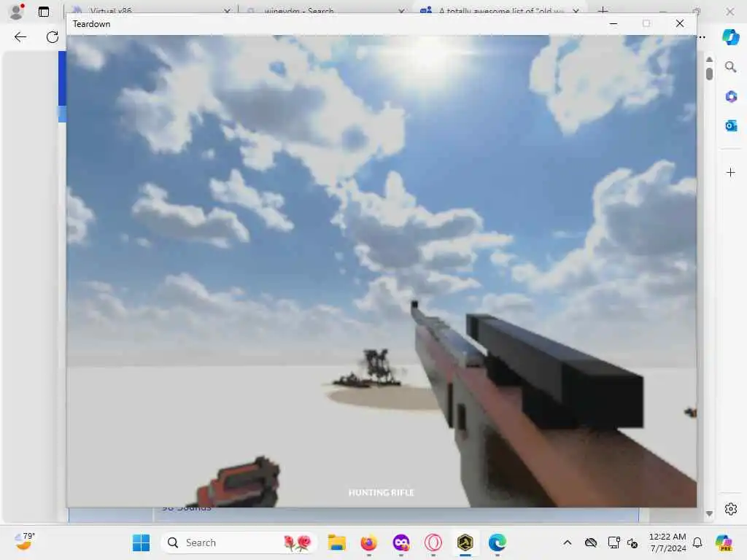Open a new Edge tab
Viewport: 747px width, 560px height.
point(603,10)
